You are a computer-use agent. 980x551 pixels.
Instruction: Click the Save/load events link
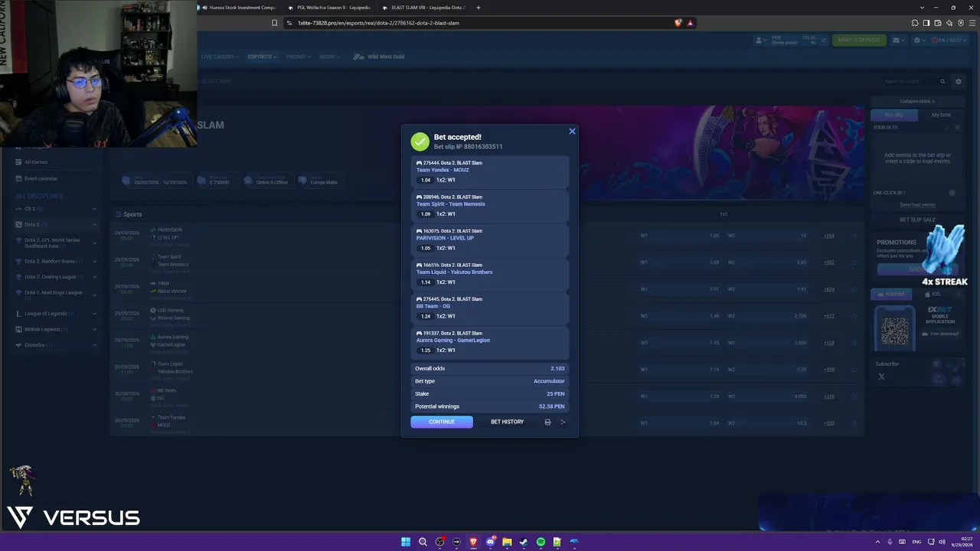[x=917, y=204]
